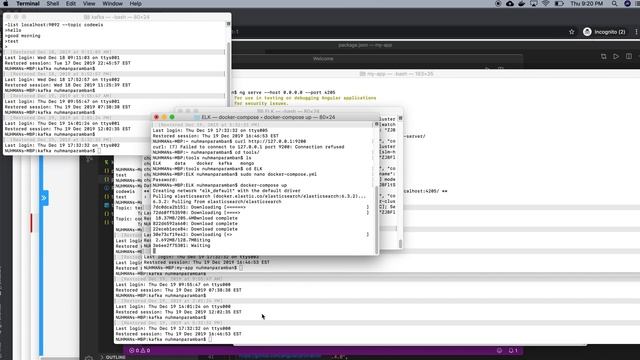Image resolution: width=640 pixels, height=360 pixels.
Task: Click the 'good morning' line in kafka terminal
Action: click(22, 36)
